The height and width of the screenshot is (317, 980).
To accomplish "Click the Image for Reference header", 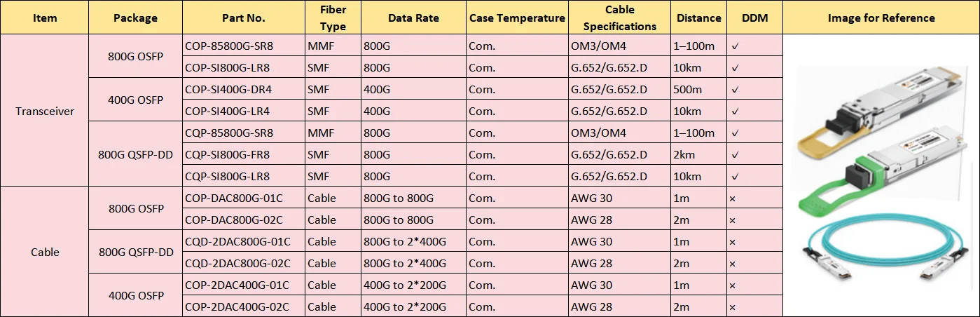I will tap(881, 18).
